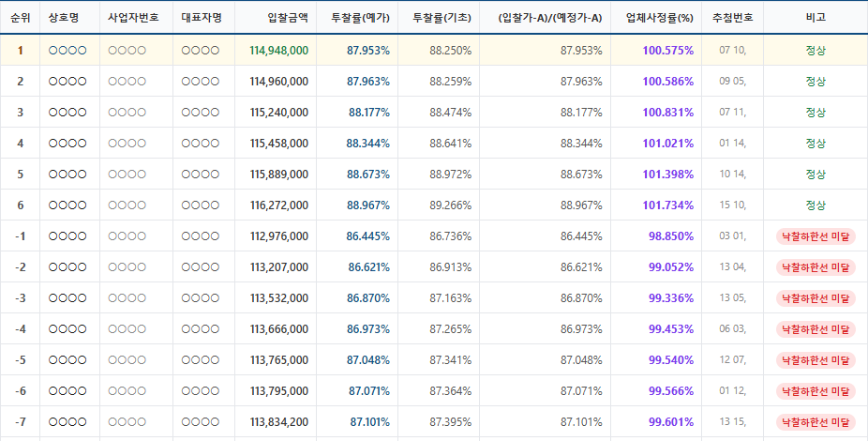
Task: Click 100.586% company assessment rate
Action: 667,82
